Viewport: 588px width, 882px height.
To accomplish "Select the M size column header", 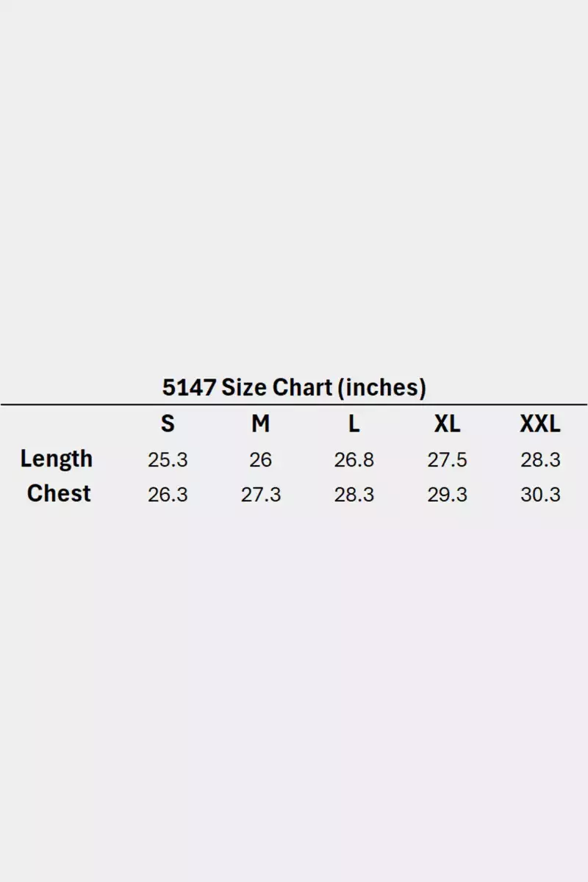I will pyautogui.click(x=260, y=424).
